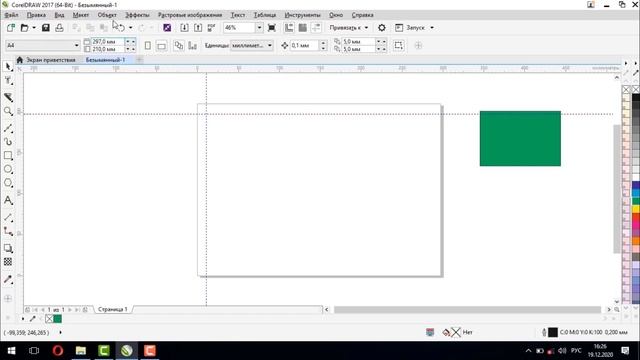Open the Opera browser from the taskbar
The width and height of the screenshot is (640, 360).
58,351
